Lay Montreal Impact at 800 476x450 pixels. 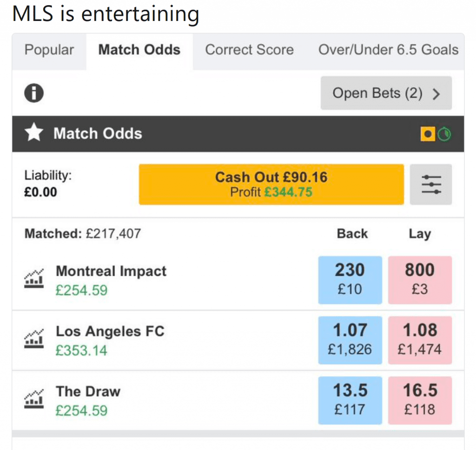tap(420, 279)
